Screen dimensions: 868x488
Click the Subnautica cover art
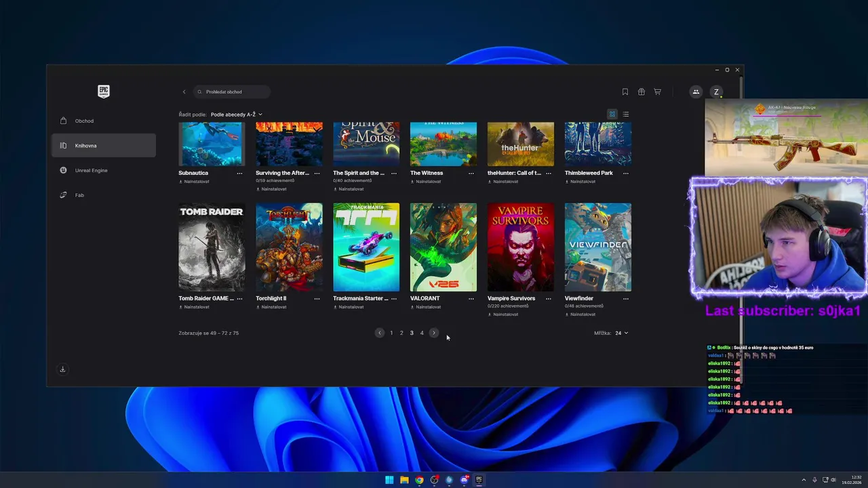[x=212, y=144]
